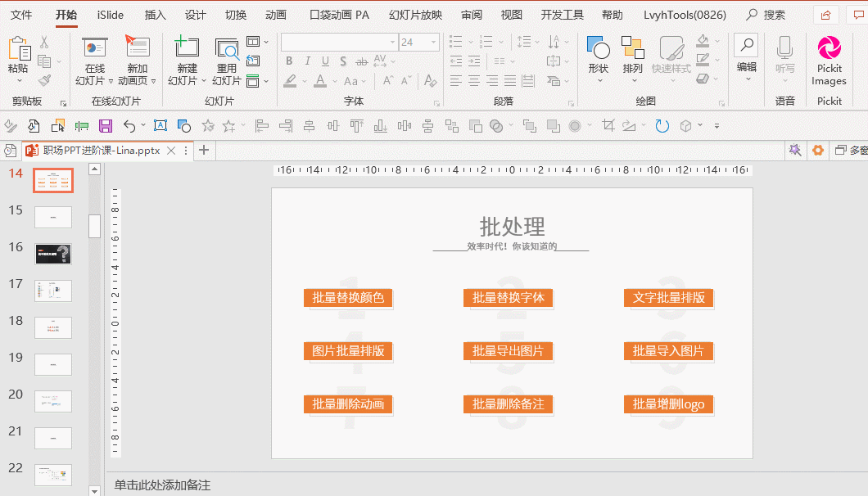The image size is (868, 496).
Task: Click the 批量导出图片 button on slide
Action: pos(508,351)
